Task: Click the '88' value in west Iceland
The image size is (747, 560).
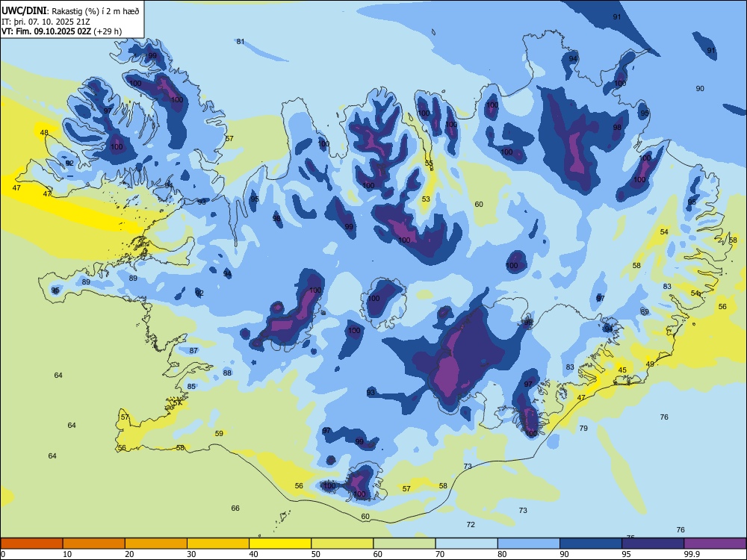Action: [227, 373]
